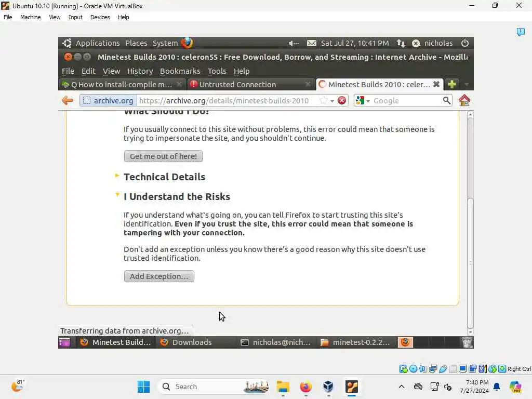532x399 pixels.
Task: Click the Ubuntu volume speaker icon
Action: 294,43
